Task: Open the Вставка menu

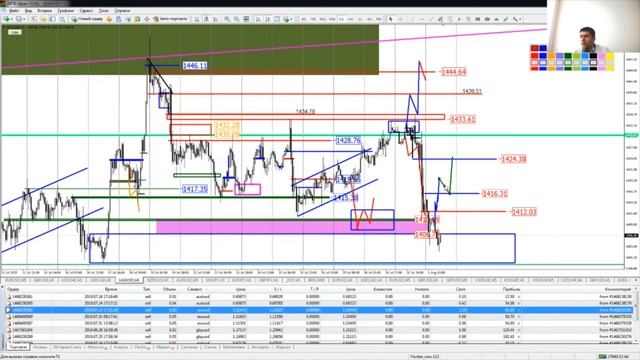Action: [44, 11]
